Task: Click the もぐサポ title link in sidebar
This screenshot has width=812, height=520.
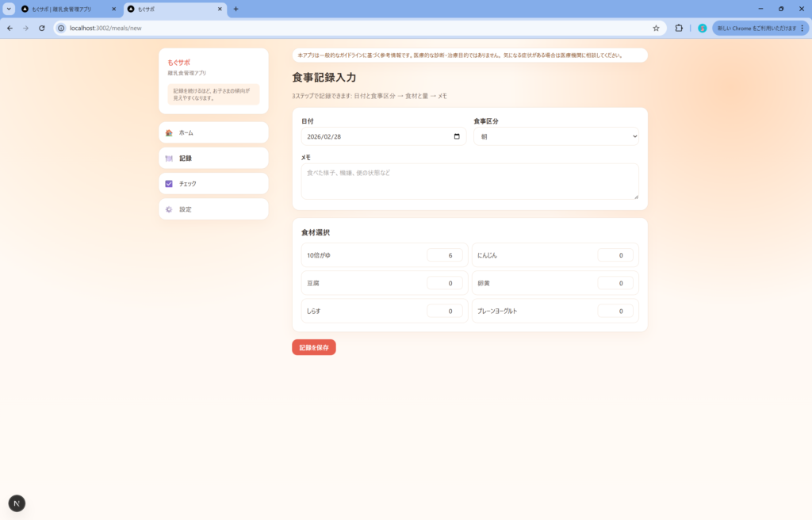Action: click(178, 62)
